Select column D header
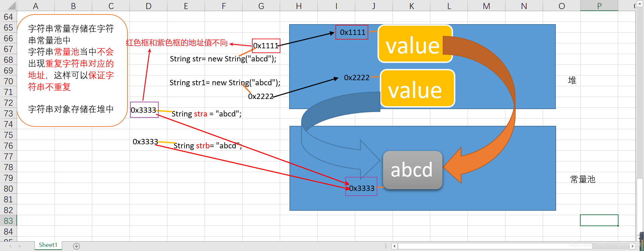644x251 pixels. tap(148, 6)
